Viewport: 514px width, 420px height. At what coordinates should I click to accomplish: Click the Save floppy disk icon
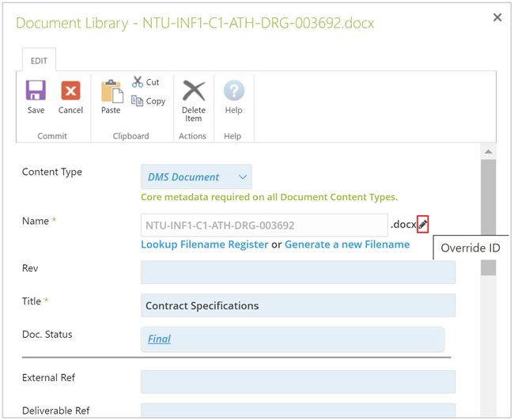(36, 90)
